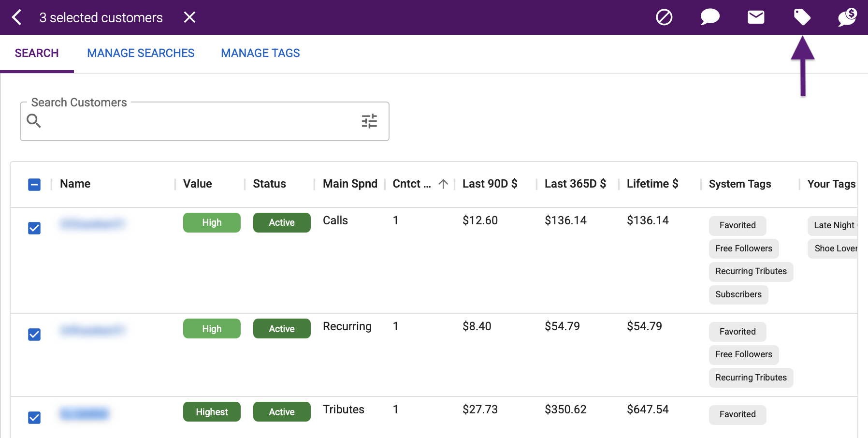Open blurred customer name in Tributes row
This screenshot has width=868, height=438.
coord(85,413)
